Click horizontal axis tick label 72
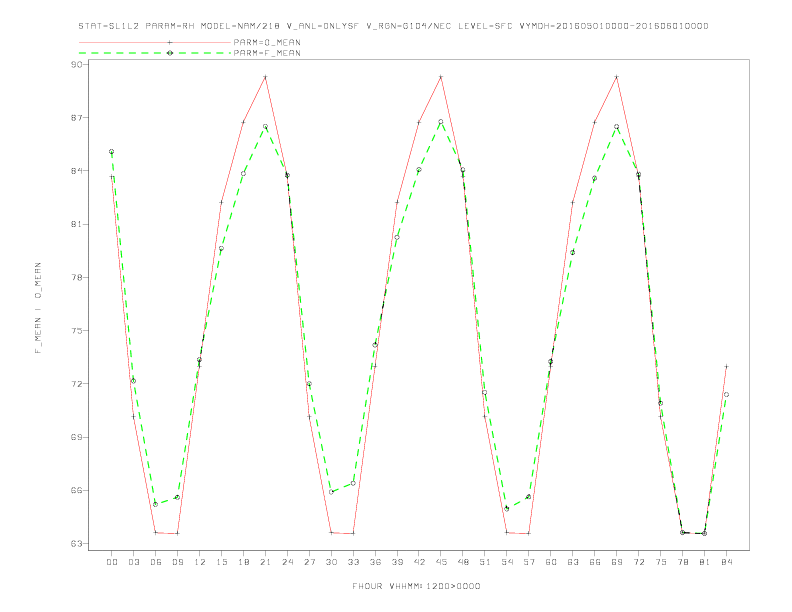 point(638,562)
